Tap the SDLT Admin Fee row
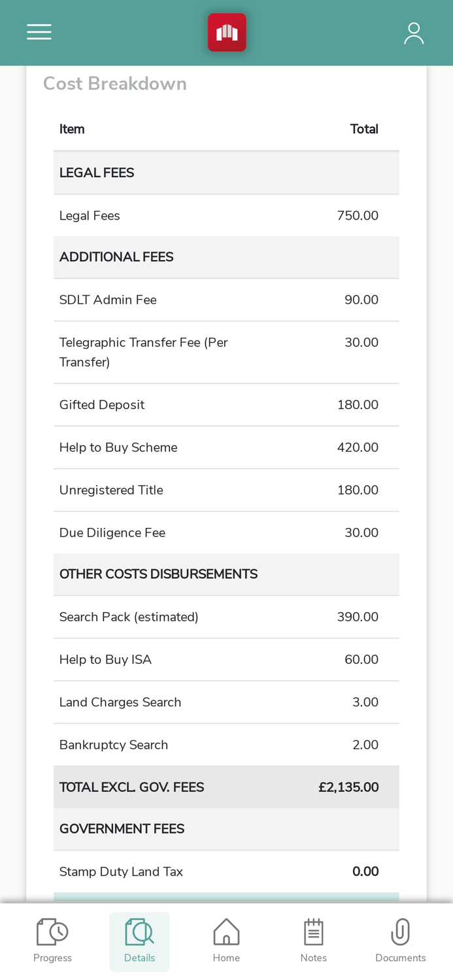 pyautogui.click(x=226, y=300)
